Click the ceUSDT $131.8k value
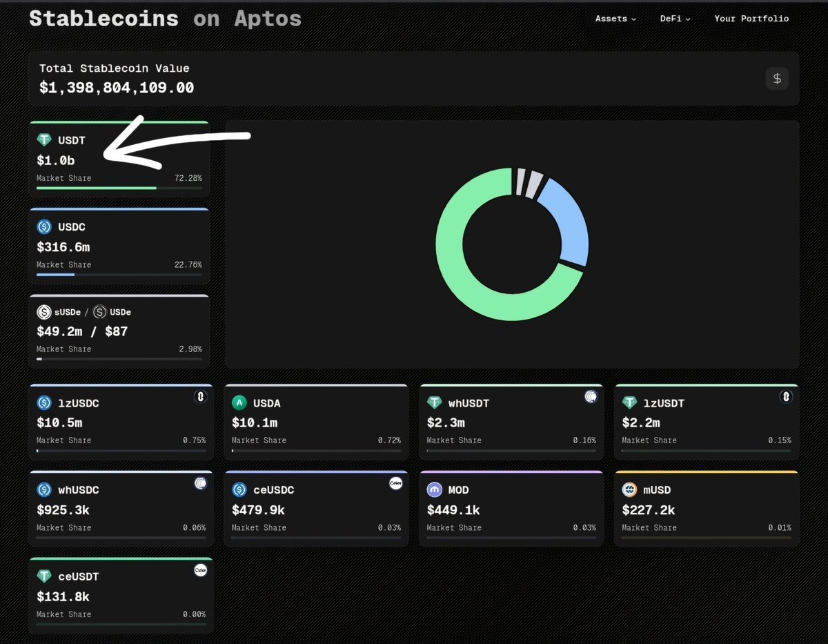The width and height of the screenshot is (828, 644). click(x=63, y=596)
